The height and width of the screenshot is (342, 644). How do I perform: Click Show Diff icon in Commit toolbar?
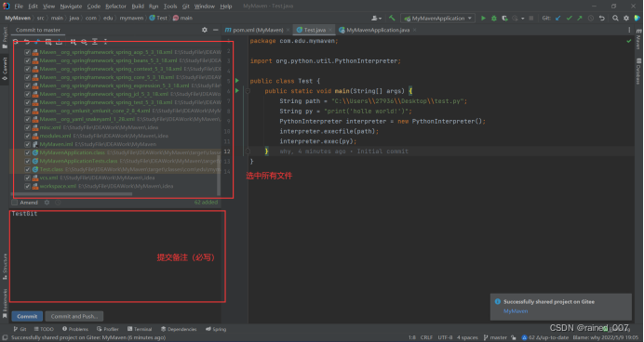[37, 42]
